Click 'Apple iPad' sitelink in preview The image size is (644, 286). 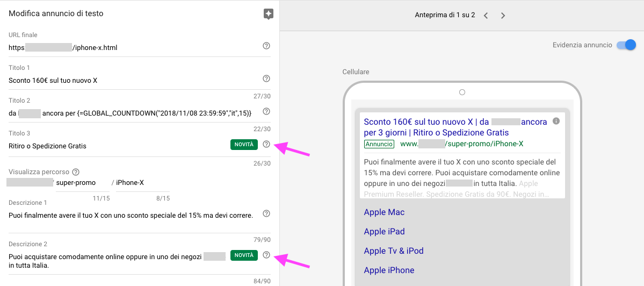coord(385,231)
